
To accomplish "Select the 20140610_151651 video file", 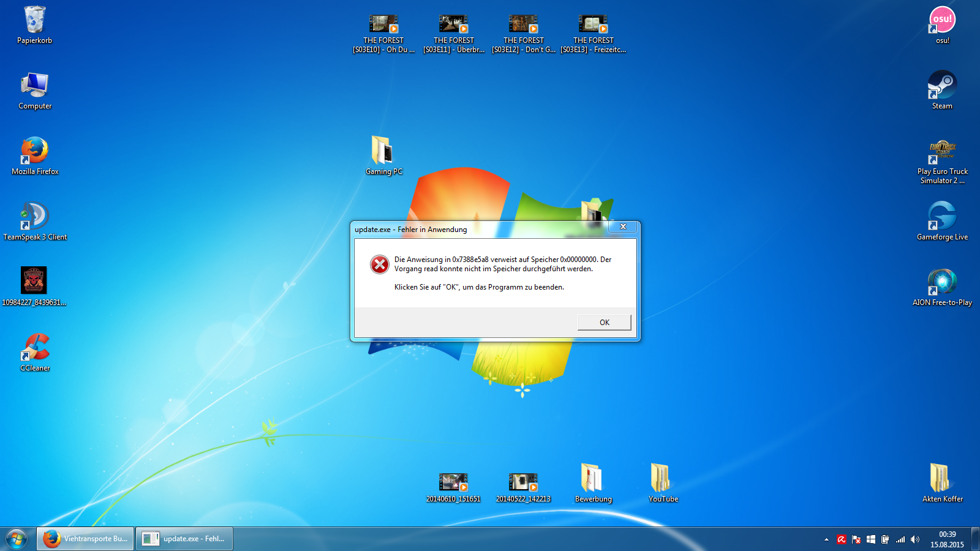I will point(453,488).
